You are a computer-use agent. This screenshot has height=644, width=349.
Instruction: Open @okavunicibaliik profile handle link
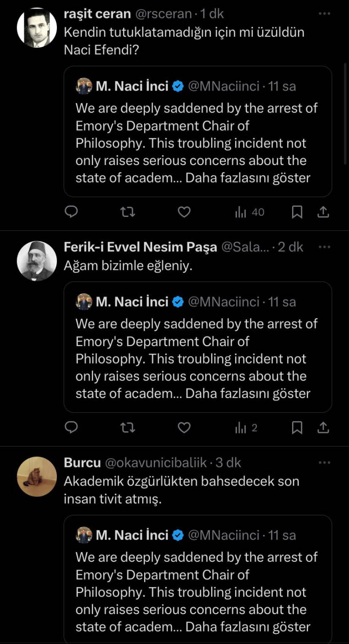pos(156,462)
